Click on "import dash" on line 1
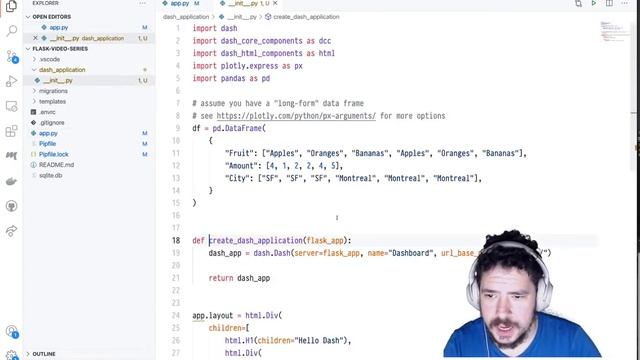The height and width of the screenshot is (360, 640). point(215,29)
